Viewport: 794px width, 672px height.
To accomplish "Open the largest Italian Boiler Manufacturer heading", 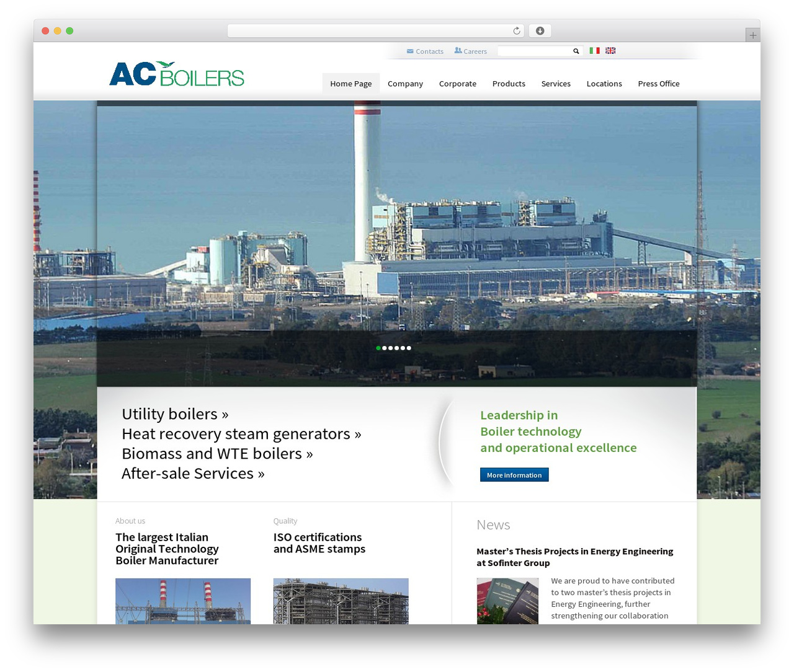I will 167,549.
